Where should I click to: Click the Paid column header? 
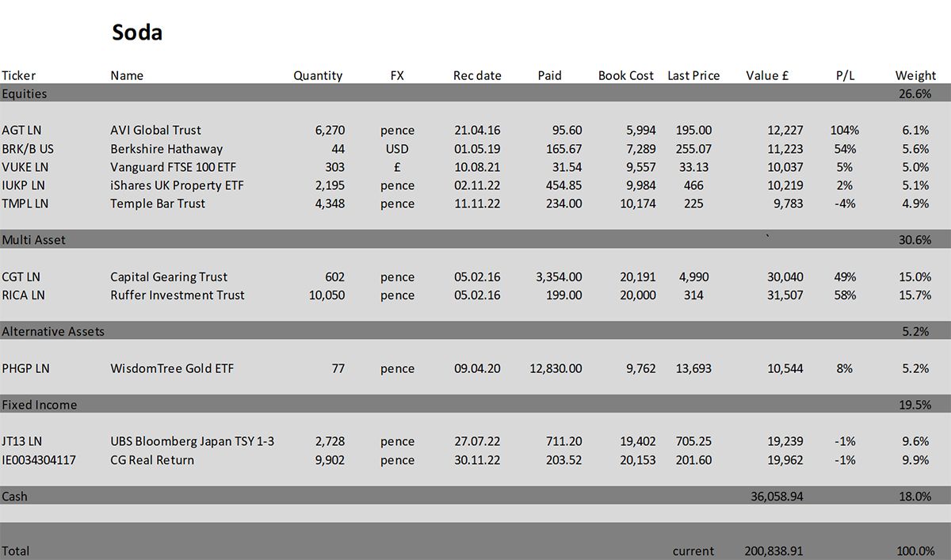point(549,75)
